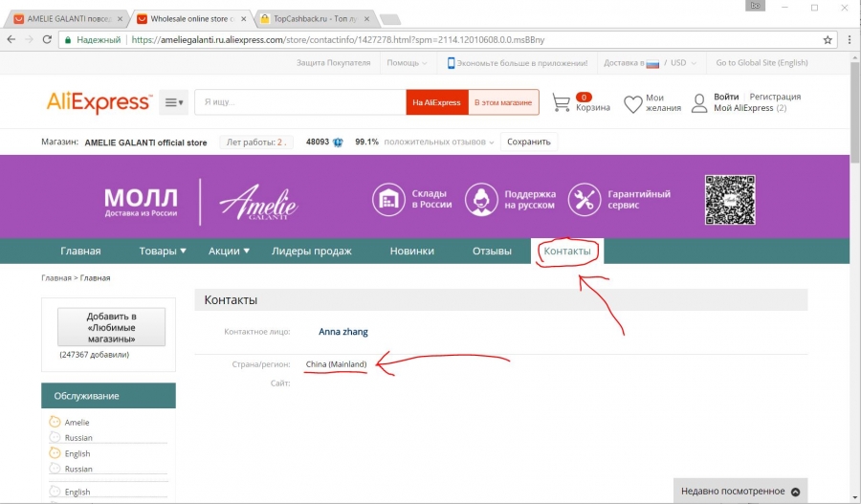
Task: Reload the page with the refresh icon
Action: tap(47, 39)
